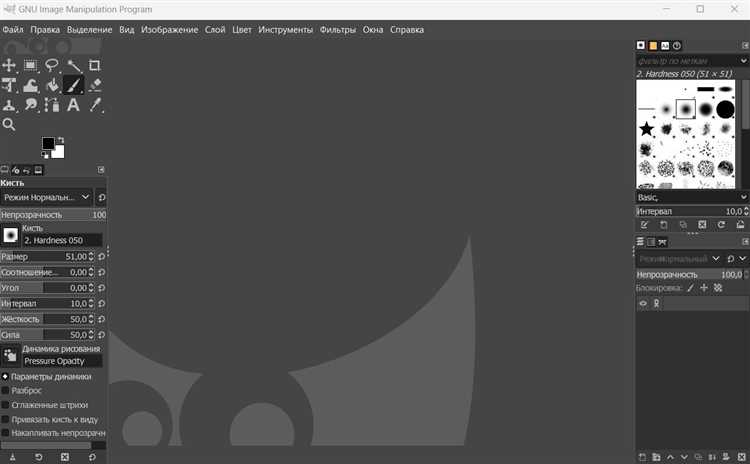Select the Color Picker tool

click(95, 105)
